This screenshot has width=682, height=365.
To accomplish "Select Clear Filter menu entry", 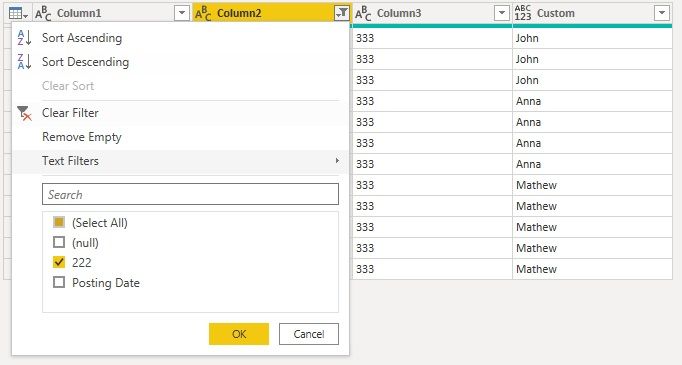I will coord(181,113).
